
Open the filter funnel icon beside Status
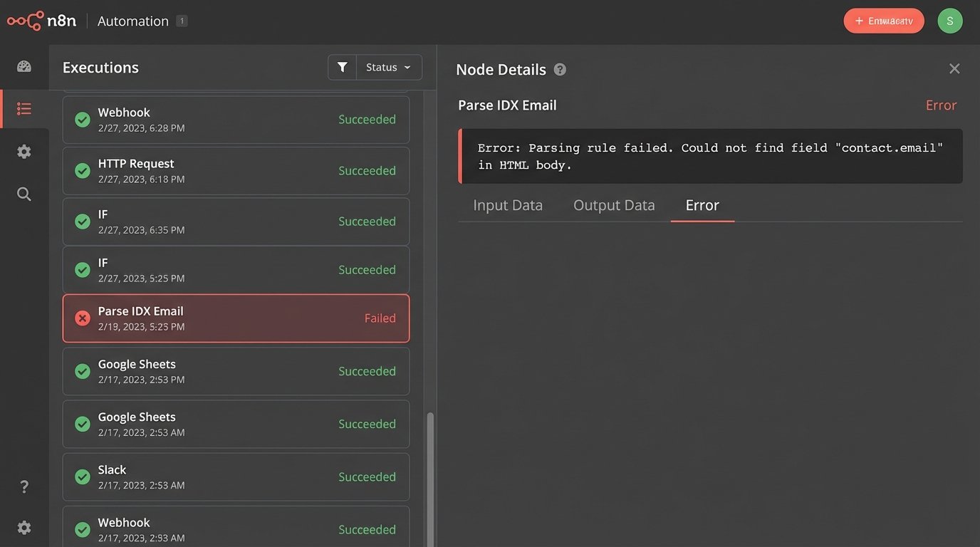pos(342,66)
